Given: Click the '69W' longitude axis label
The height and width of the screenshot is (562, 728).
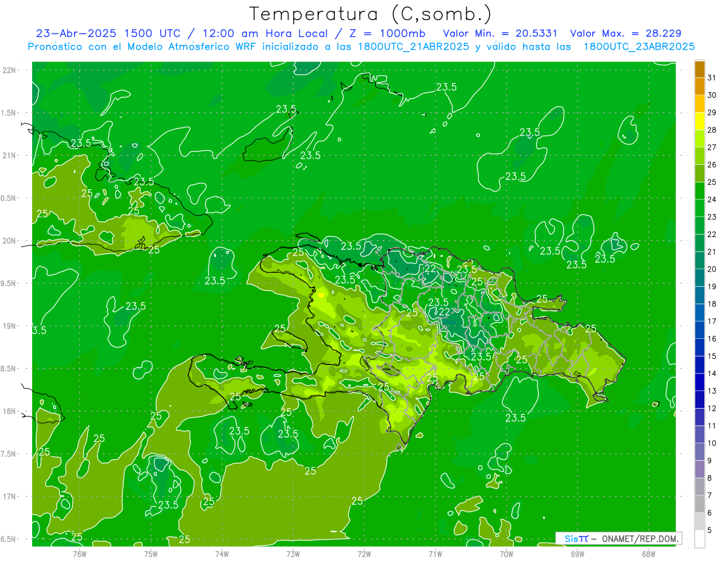Looking at the screenshot, I should [578, 554].
